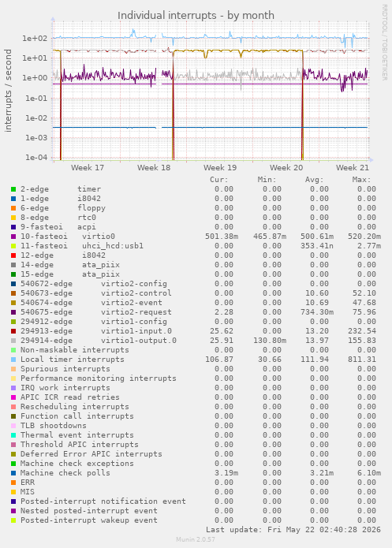Click the gold virtio2-event legend swatch
This screenshot has width=392, height=548.
pyautogui.click(x=13, y=303)
